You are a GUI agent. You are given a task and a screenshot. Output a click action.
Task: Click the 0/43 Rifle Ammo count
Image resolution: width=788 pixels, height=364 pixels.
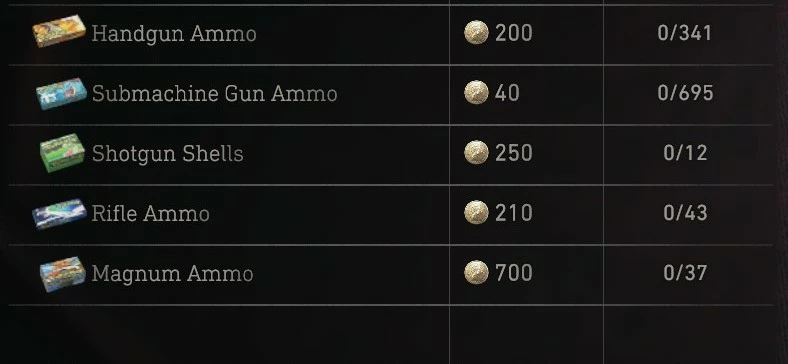(685, 213)
